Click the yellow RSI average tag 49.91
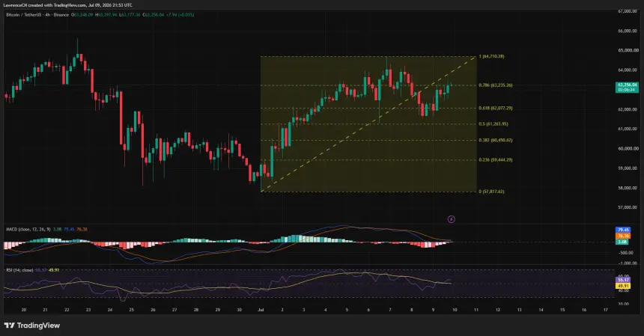 (x=623, y=286)
